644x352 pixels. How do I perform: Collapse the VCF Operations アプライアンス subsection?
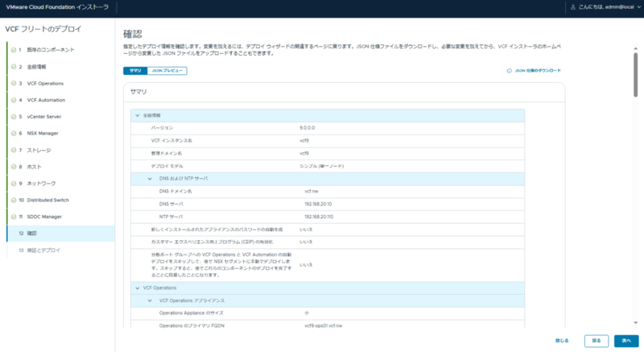coord(150,300)
